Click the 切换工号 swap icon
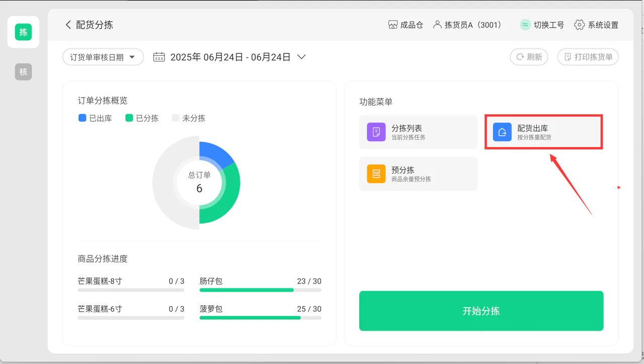Viewport: 644px width, 364px height. coord(525,25)
